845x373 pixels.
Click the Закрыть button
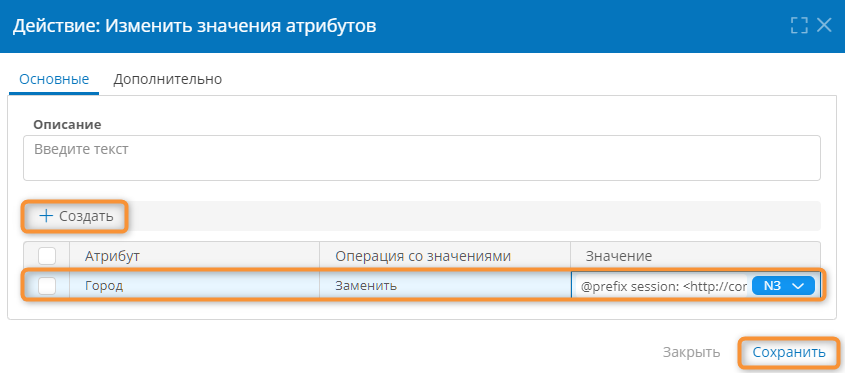pyautogui.click(x=691, y=353)
